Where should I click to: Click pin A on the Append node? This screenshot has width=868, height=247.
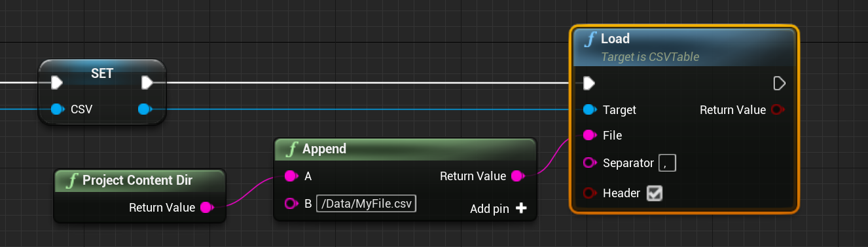291,176
